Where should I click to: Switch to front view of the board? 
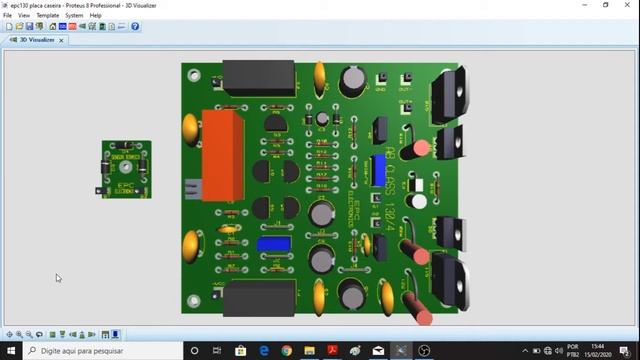(x=62, y=335)
